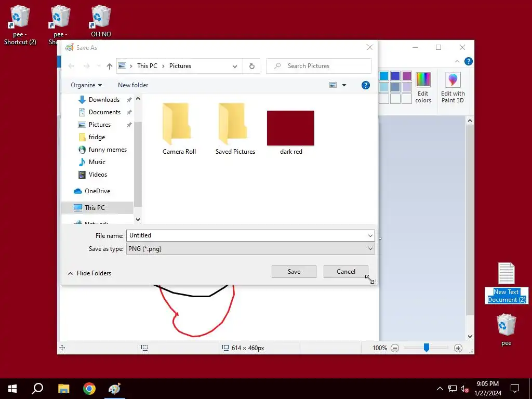Open the view options dropdown arrow

click(x=344, y=85)
